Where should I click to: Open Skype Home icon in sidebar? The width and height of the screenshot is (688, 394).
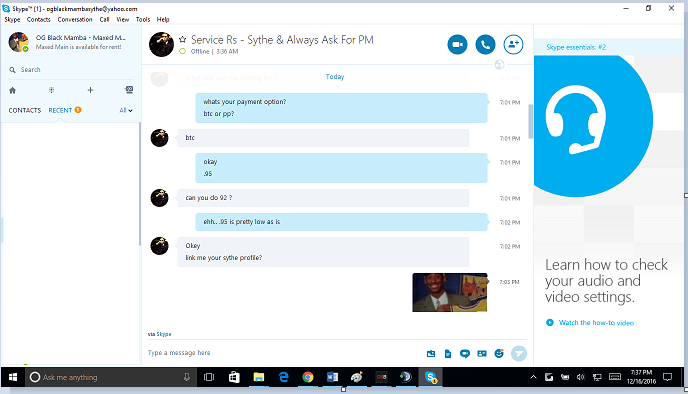(12, 90)
